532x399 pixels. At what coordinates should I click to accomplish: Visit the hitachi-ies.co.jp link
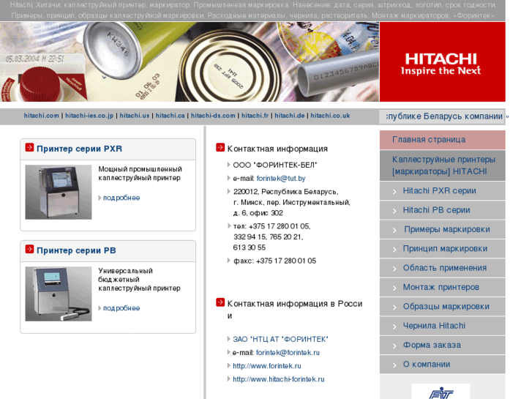89,116
